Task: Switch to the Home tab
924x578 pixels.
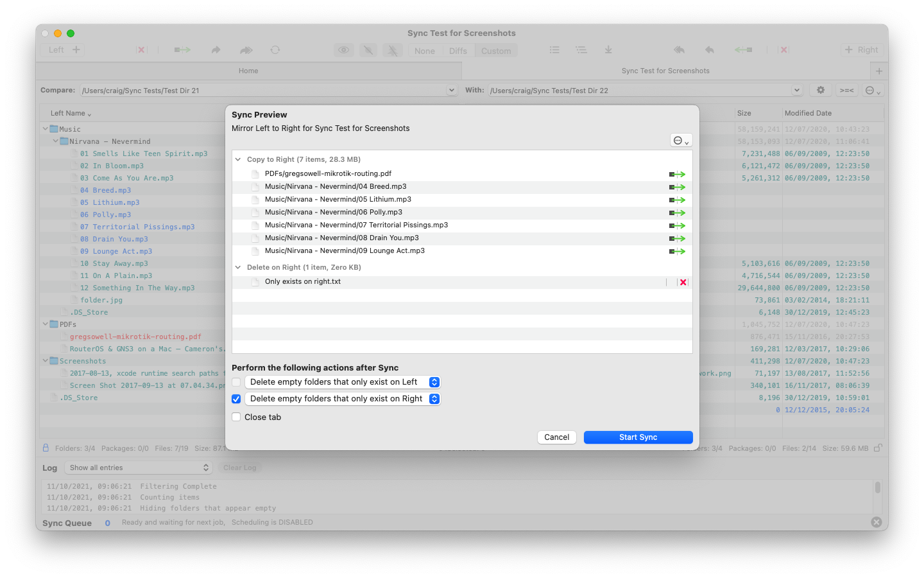Action: pyautogui.click(x=248, y=71)
